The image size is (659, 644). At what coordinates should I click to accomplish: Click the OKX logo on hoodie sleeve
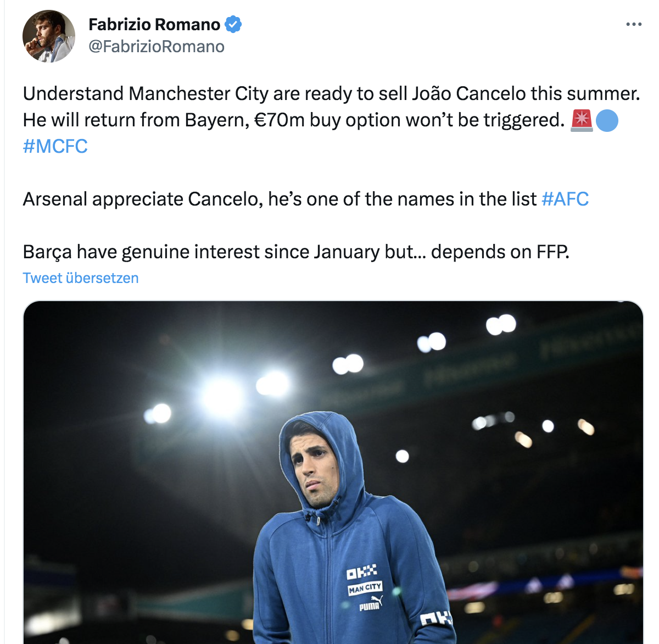click(436, 619)
